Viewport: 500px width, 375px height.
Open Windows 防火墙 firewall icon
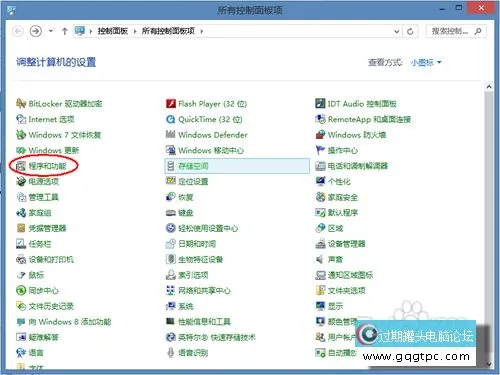320,135
